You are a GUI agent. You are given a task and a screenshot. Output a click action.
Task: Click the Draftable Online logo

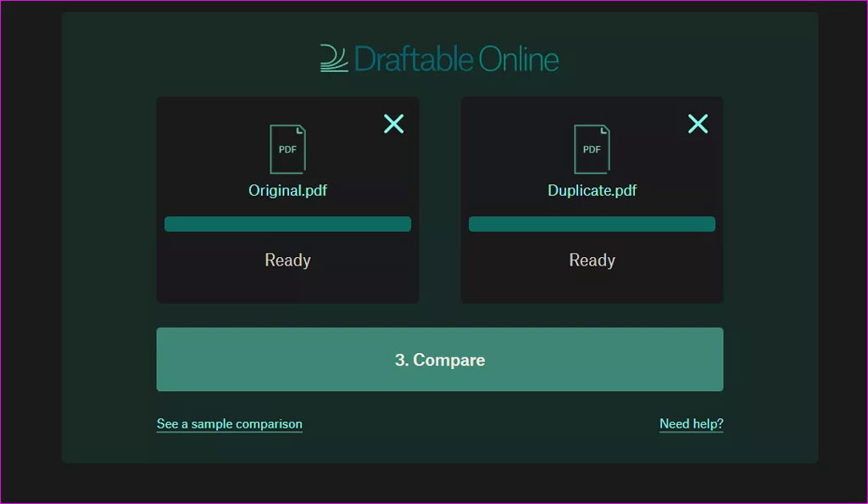tap(440, 59)
